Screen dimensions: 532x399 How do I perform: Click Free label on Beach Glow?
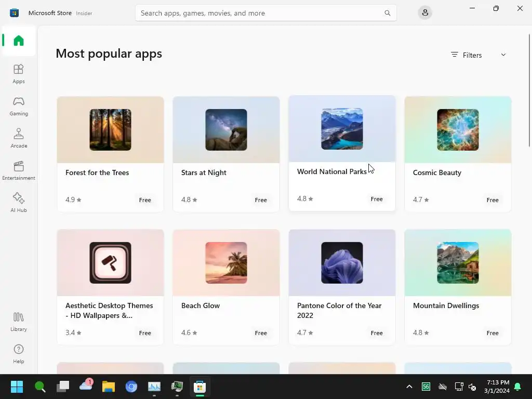[261, 333]
